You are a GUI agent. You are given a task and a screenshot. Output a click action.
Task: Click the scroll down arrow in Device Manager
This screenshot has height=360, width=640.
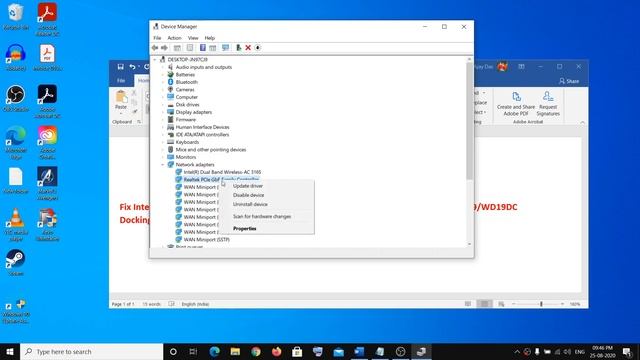coord(469,244)
